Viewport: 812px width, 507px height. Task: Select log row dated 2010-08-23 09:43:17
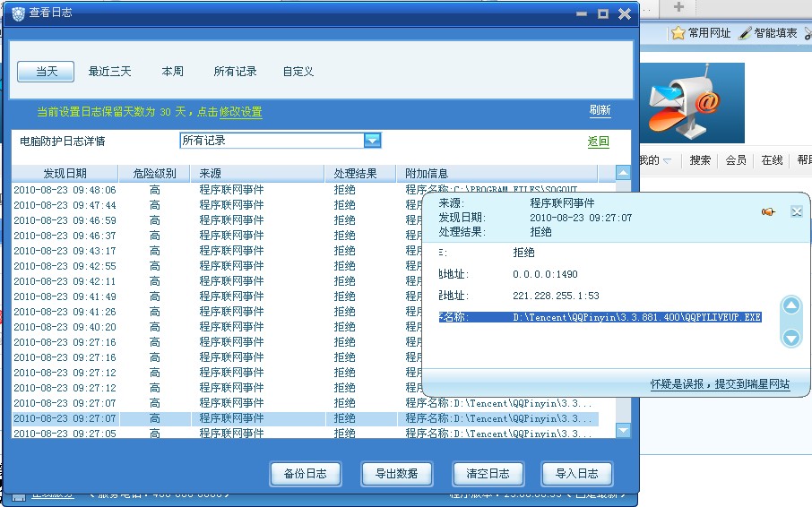coord(218,251)
